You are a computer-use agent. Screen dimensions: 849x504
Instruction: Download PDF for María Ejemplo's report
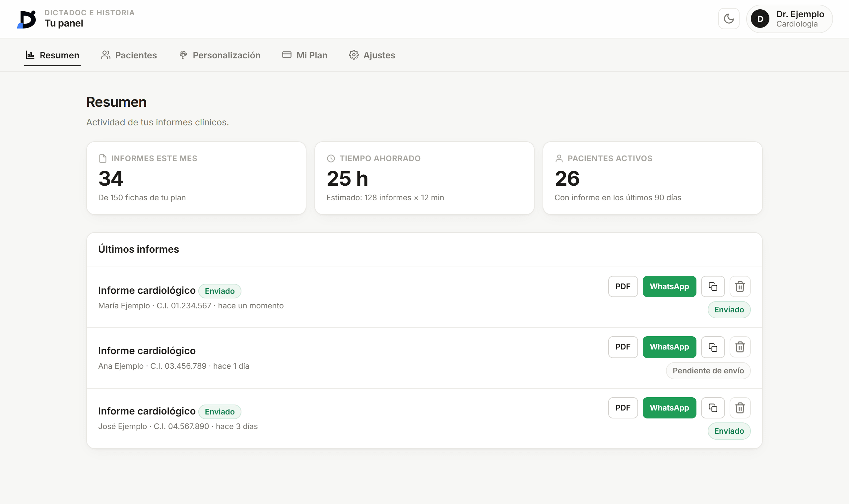click(623, 286)
